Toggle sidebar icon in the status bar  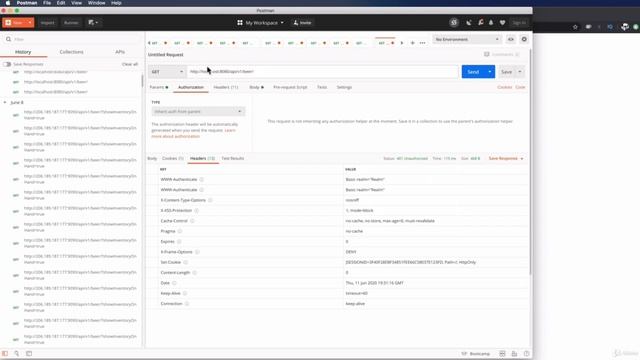point(5,353)
